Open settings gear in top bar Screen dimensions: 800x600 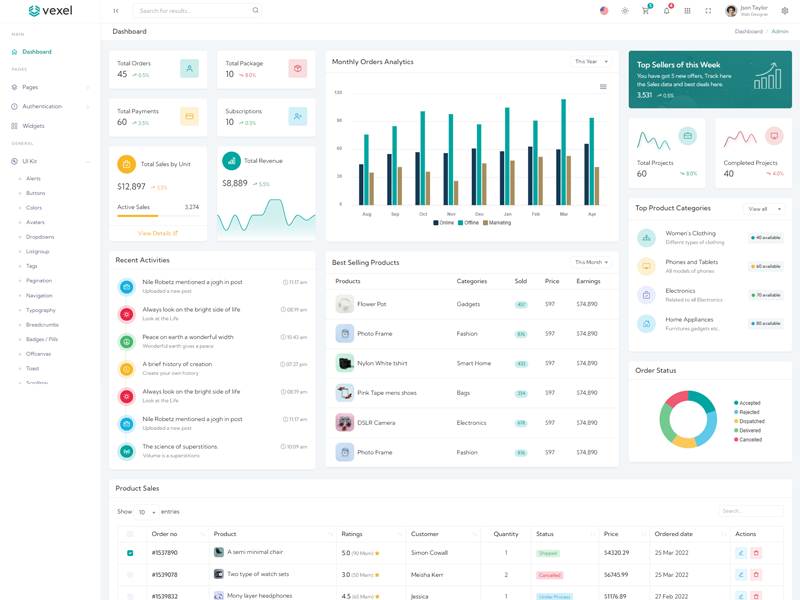[x=785, y=11]
